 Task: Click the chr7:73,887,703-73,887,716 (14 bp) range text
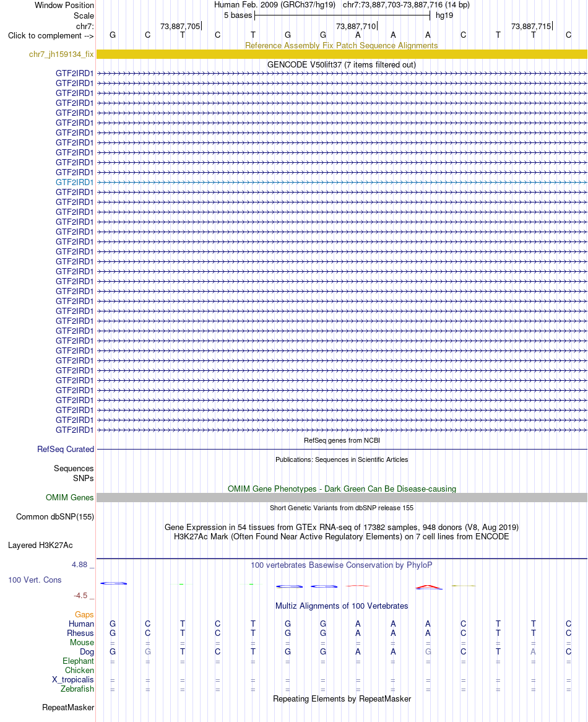tap(406, 5)
